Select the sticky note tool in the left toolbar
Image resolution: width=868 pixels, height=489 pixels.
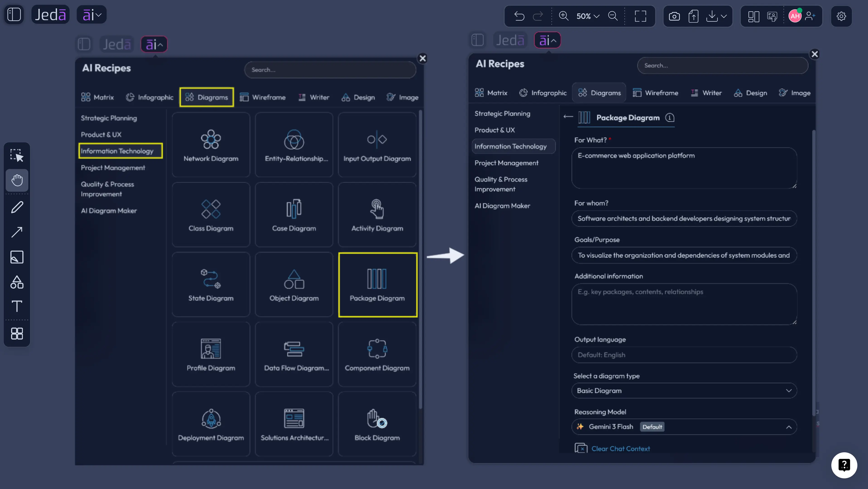pyautogui.click(x=17, y=257)
